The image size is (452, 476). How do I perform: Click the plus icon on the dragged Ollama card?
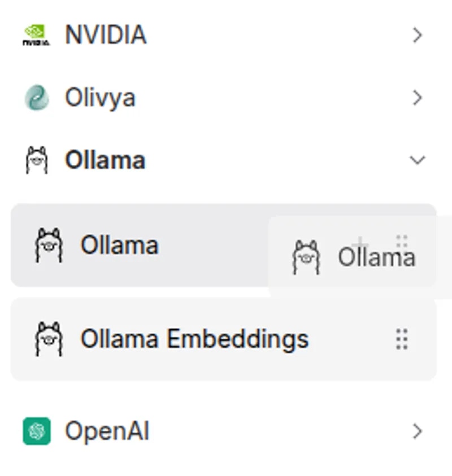(360, 244)
